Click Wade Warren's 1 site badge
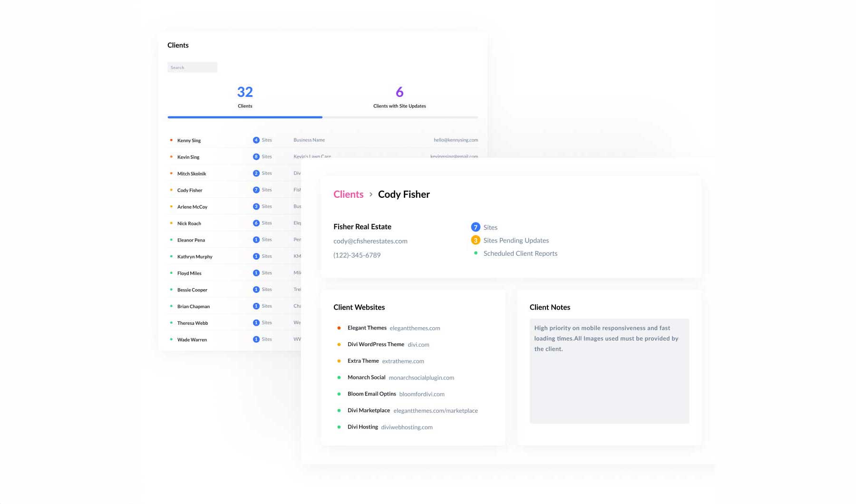This screenshot has height=504, width=856. (256, 339)
